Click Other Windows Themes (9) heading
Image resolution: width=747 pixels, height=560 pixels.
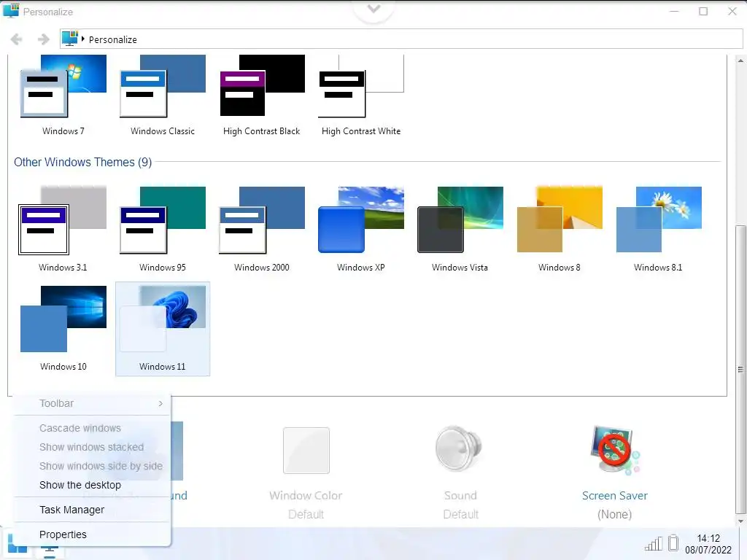coord(83,163)
